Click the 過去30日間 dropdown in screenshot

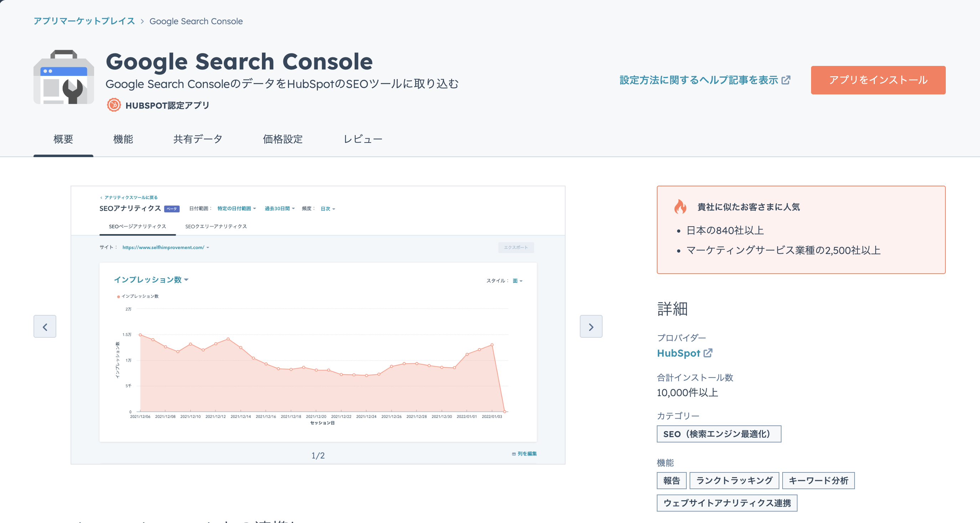click(x=280, y=209)
